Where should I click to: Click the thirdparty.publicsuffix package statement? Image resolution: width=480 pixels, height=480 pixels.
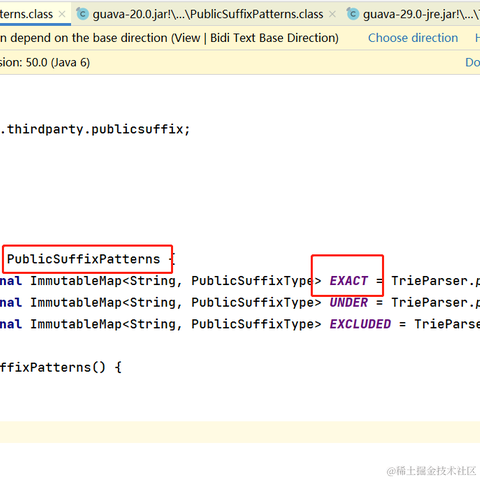coord(95,129)
